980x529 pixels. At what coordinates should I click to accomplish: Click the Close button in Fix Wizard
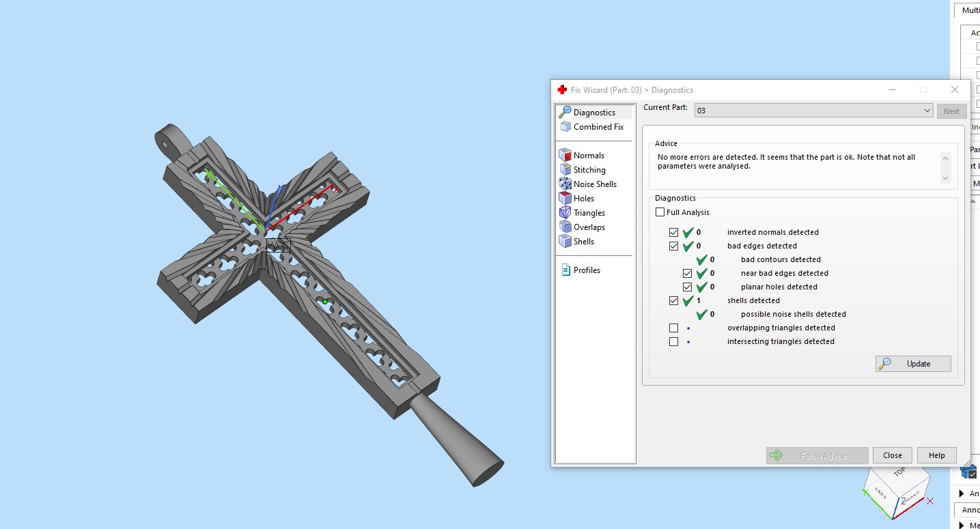pos(893,455)
